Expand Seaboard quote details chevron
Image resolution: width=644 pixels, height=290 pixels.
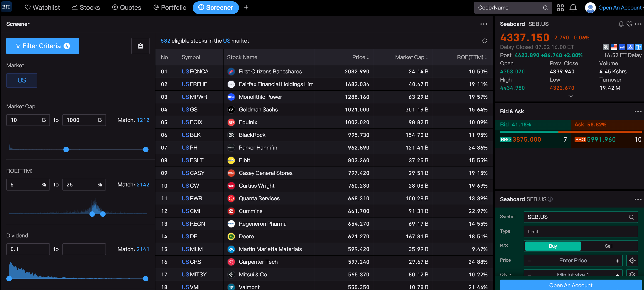coord(570,96)
